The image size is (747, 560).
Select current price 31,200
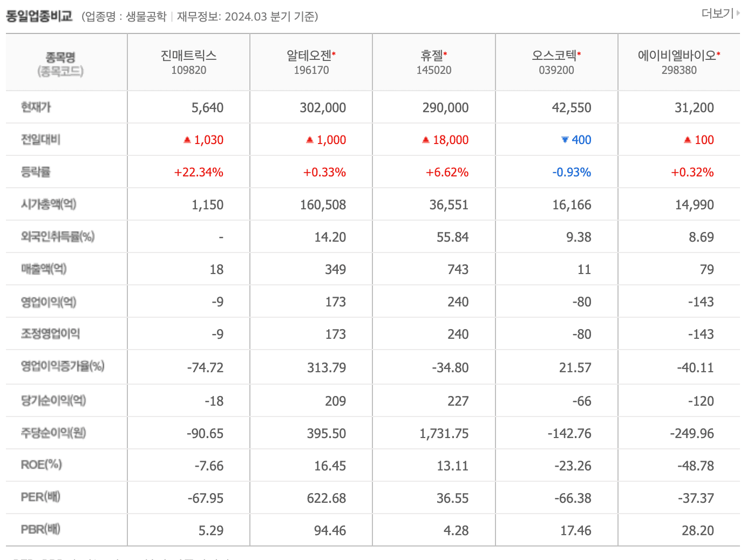[x=694, y=108]
